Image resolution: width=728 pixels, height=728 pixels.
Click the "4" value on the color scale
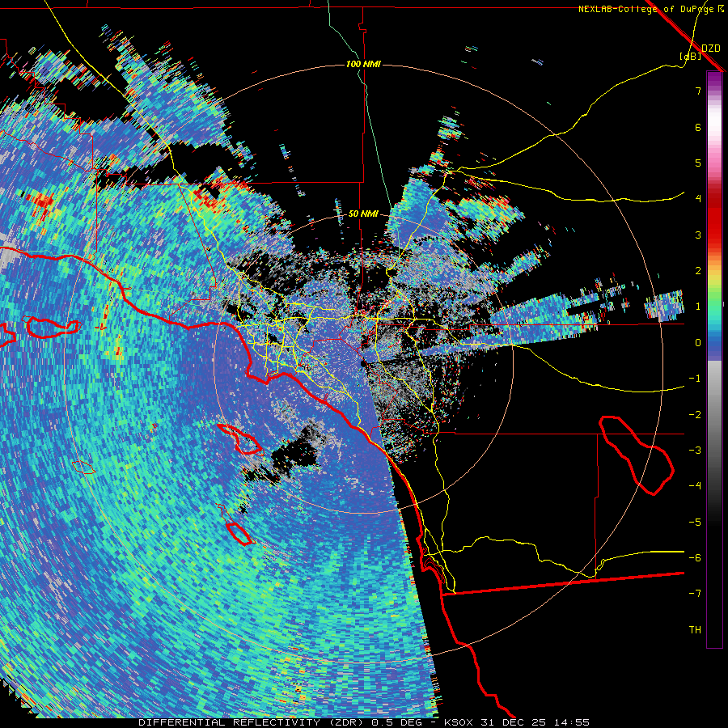(x=698, y=199)
